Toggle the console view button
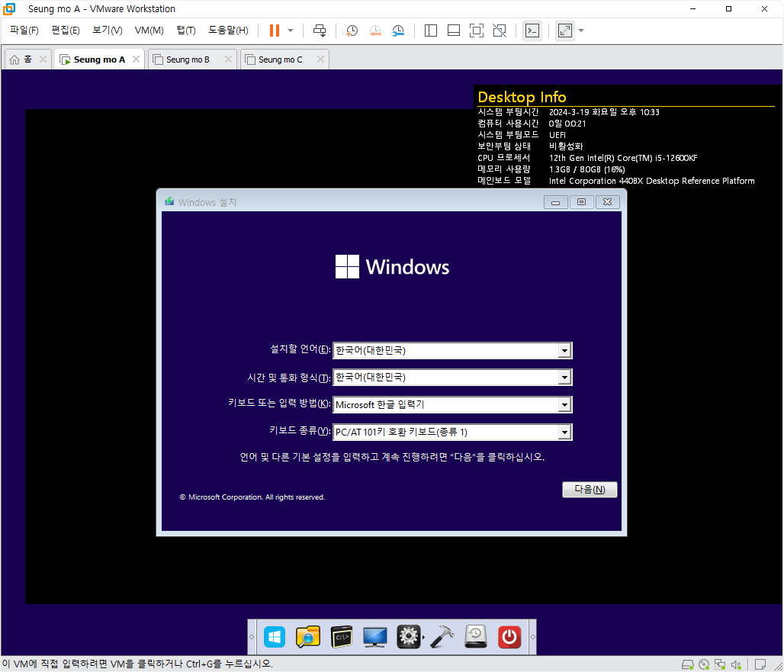Image resolution: width=784 pixels, height=672 pixels. pos(532,31)
